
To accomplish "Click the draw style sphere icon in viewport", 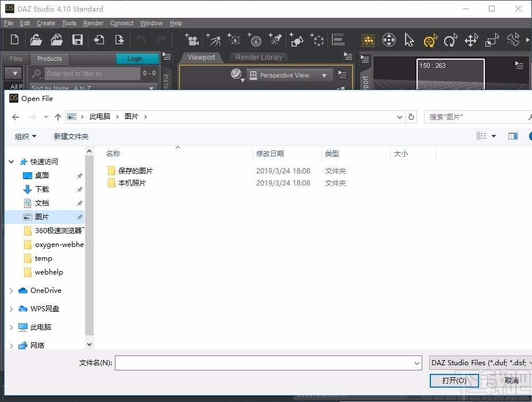I will pyautogui.click(x=237, y=74).
